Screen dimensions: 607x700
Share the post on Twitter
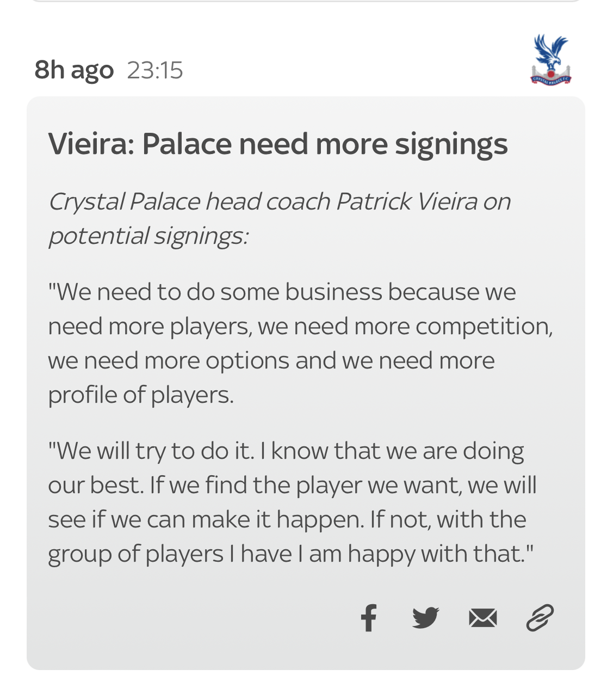[425, 618]
